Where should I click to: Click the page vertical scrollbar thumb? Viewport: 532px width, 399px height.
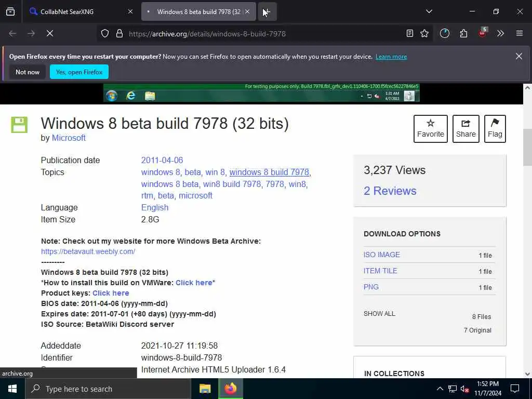click(x=527, y=147)
